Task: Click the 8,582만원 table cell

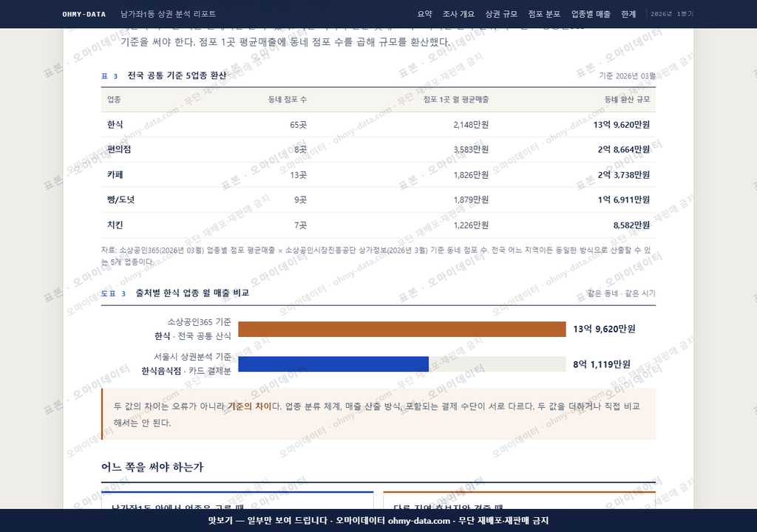Action: [x=631, y=225]
